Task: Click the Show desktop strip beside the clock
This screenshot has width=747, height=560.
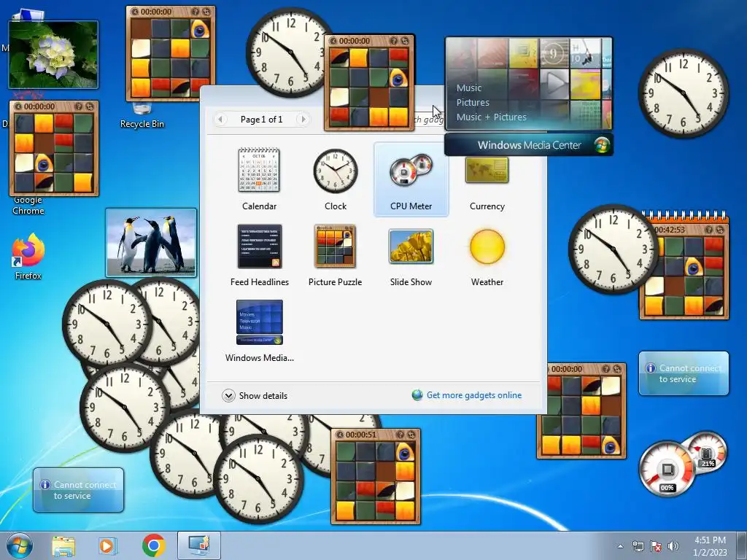Action: (x=743, y=545)
